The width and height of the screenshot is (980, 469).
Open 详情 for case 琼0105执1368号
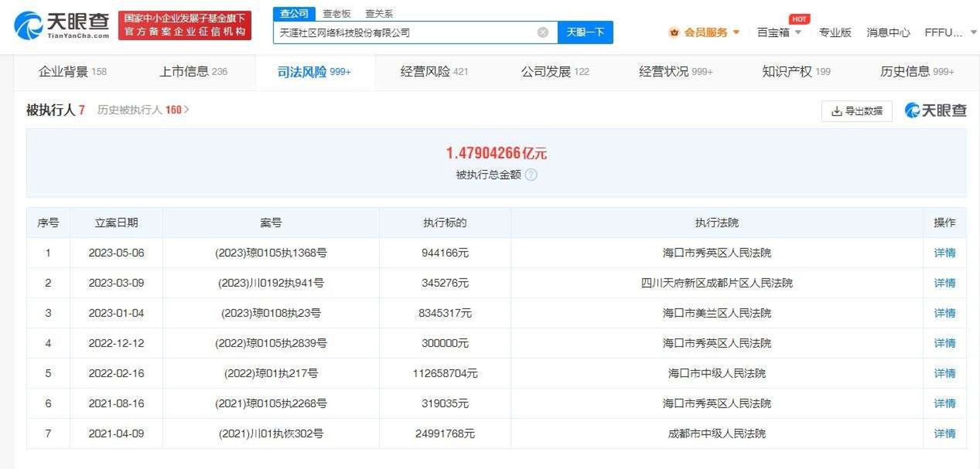(x=944, y=253)
